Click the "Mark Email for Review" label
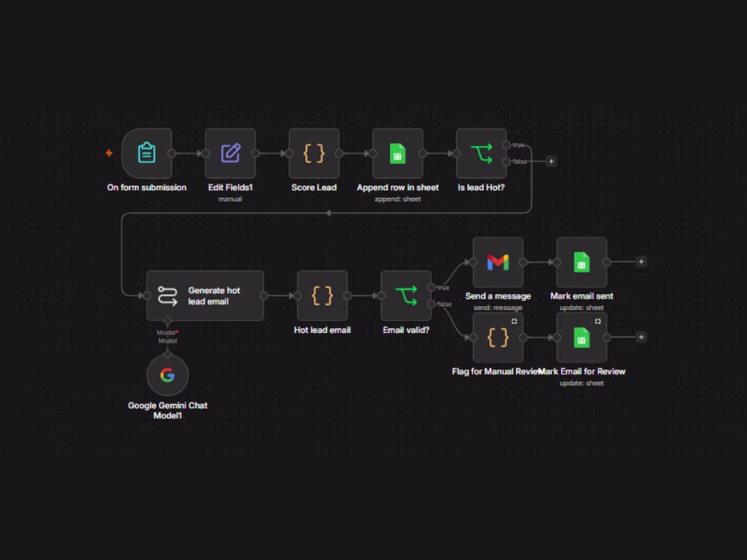The height and width of the screenshot is (560, 747). 582,371
